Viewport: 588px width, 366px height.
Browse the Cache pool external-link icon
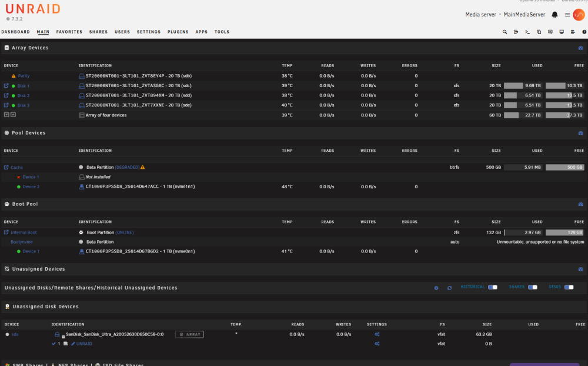pyautogui.click(x=6, y=167)
